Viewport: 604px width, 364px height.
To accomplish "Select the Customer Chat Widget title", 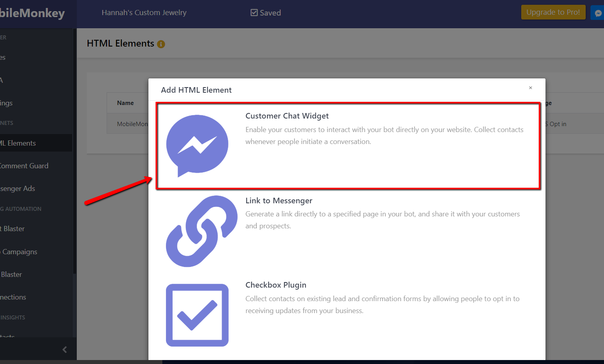I will pos(287,116).
